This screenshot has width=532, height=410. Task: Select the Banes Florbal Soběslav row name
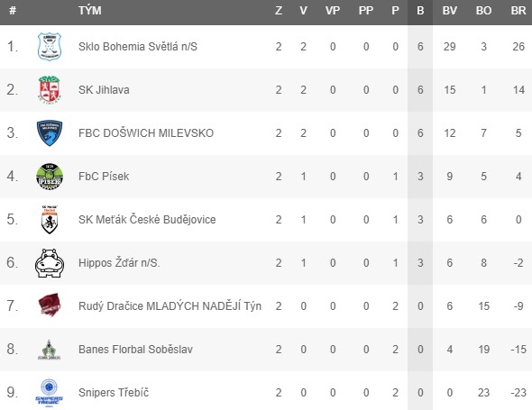[x=136, y=350]
